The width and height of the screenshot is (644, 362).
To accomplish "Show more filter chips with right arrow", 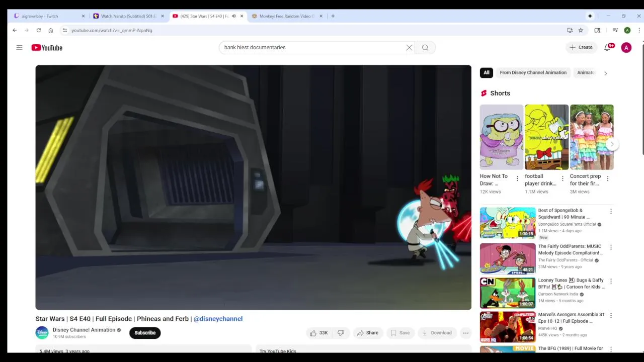I will [x=605, y=73].
